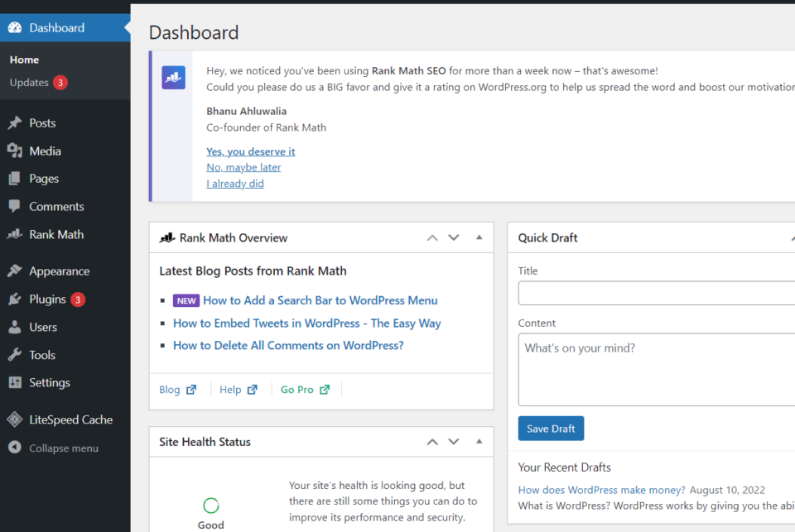Select the Settings icon
The width and height of the screenshot is (795, 532).
click(15, 382)
